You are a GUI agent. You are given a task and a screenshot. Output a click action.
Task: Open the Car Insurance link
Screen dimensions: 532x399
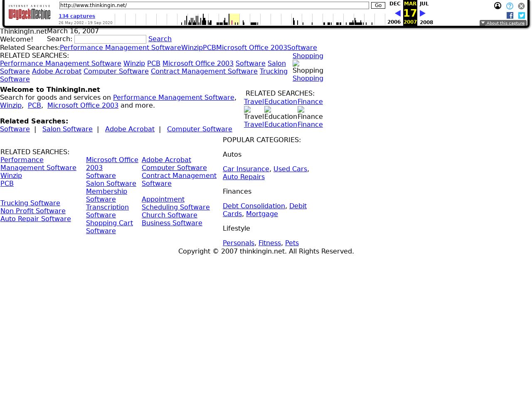[246, 169]
